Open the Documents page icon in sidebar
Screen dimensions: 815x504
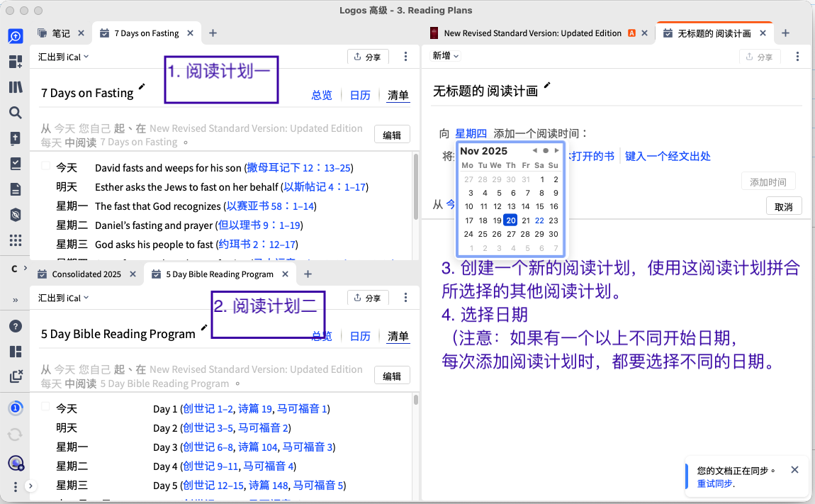pos(16,189)
